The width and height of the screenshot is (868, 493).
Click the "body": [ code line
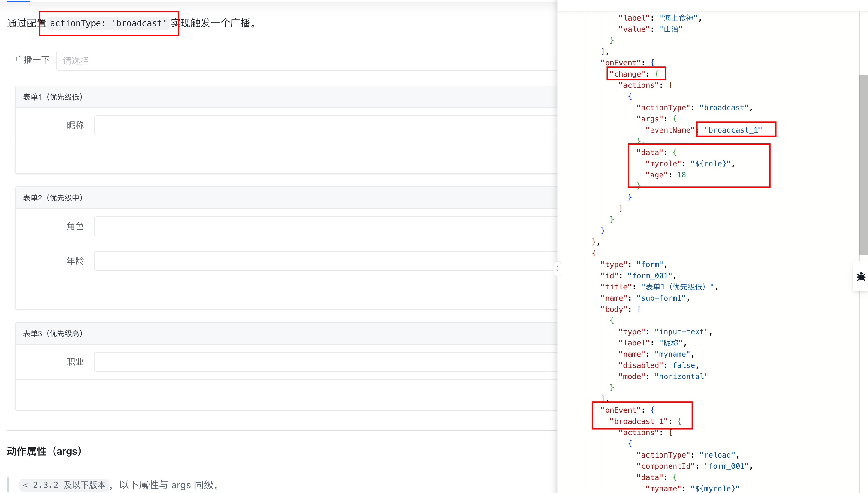(621, 309)
